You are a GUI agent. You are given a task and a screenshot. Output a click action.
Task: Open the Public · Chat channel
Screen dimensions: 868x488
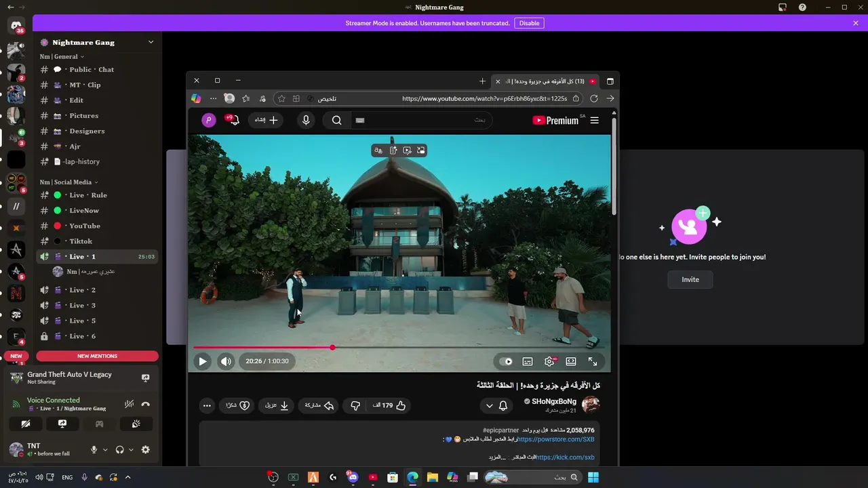98,70
